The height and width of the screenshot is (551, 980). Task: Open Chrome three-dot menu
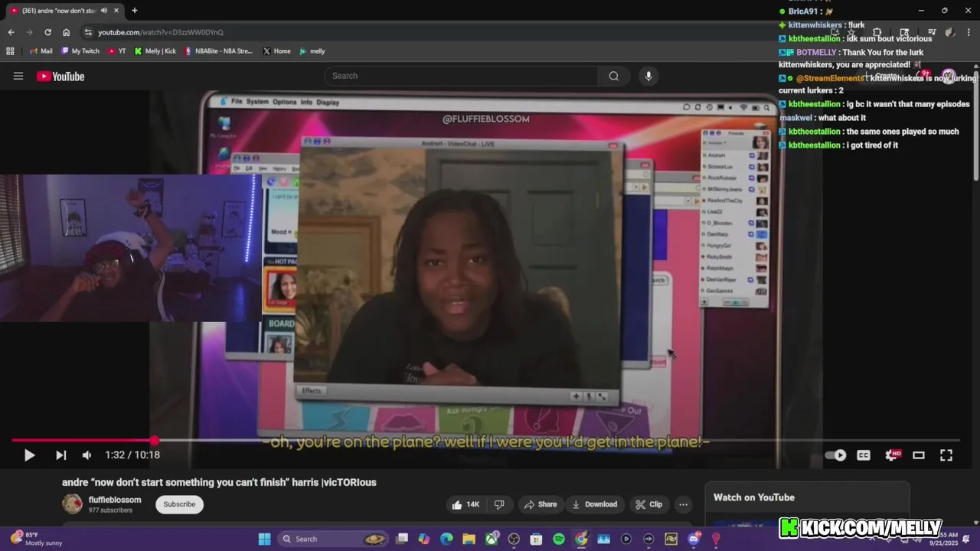(968, 32)
